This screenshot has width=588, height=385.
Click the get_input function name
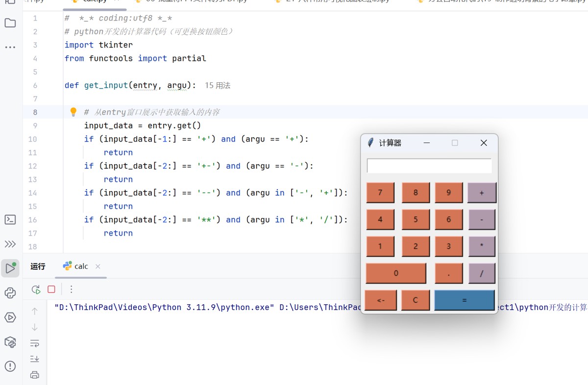coord(106,85)
